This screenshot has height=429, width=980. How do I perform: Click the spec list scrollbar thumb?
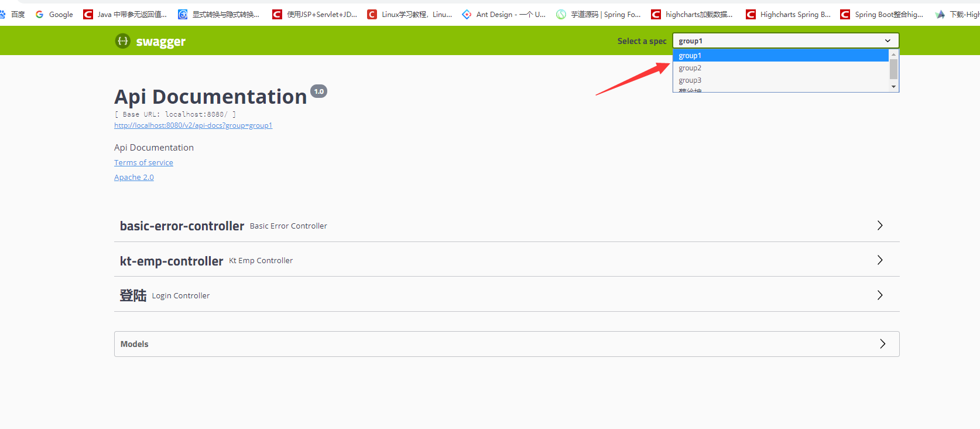pyautogui.click(x=893, y=69)
